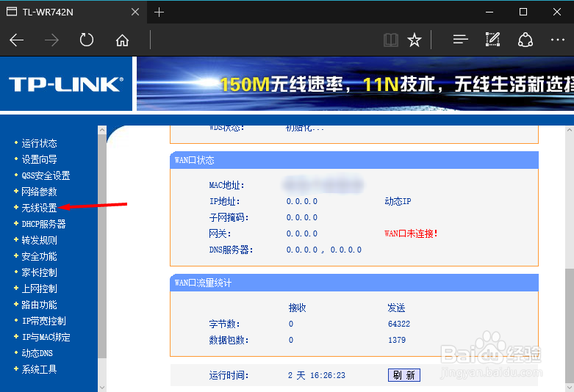Click sidebar scrollbar up arrow
The image size is (574, 392).
click(x=102, y=130)
